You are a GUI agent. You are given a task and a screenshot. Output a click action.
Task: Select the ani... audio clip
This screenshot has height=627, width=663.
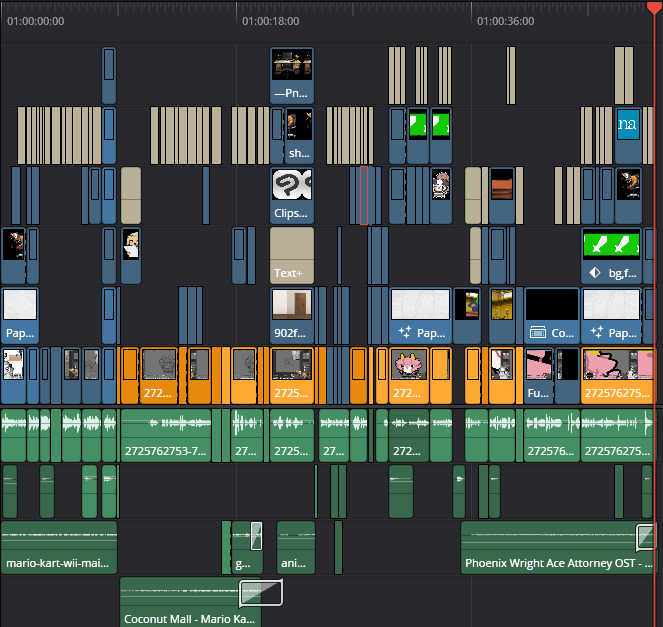coord(296,548)
